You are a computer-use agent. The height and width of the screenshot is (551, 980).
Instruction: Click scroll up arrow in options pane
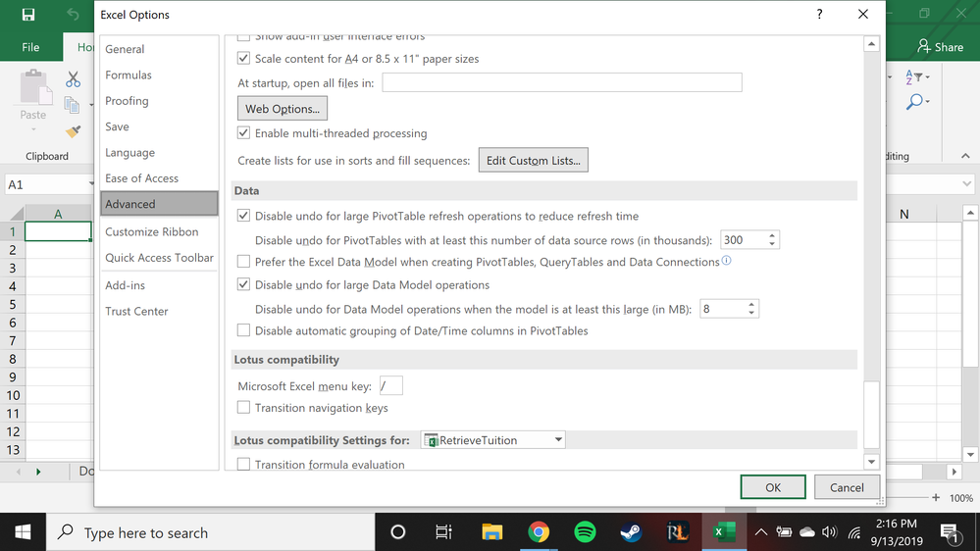[x=871, y=44]
